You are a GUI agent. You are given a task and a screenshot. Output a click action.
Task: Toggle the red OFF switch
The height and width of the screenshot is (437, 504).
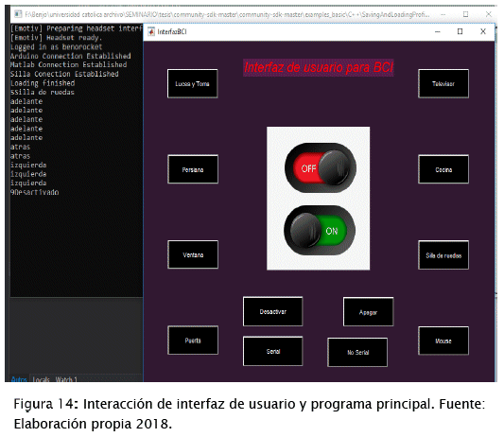click(321, 167)
